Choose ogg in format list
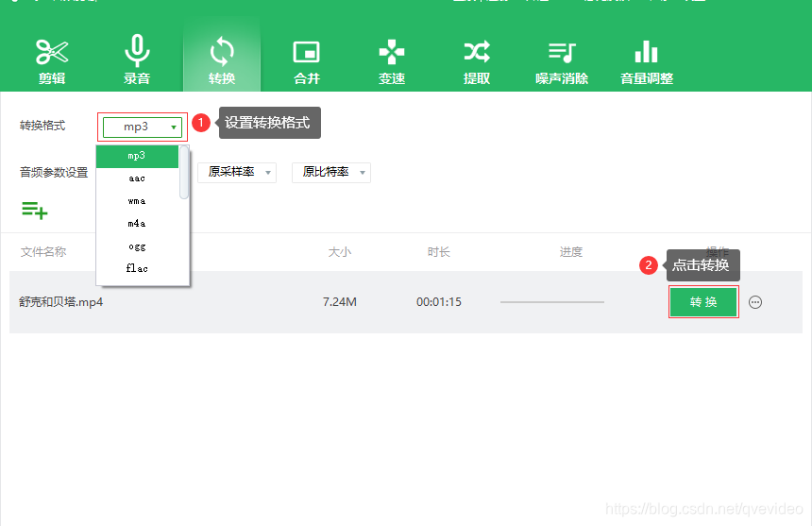Image resolution: width=812 pixels, height=526 pixels. coord(137,246)
